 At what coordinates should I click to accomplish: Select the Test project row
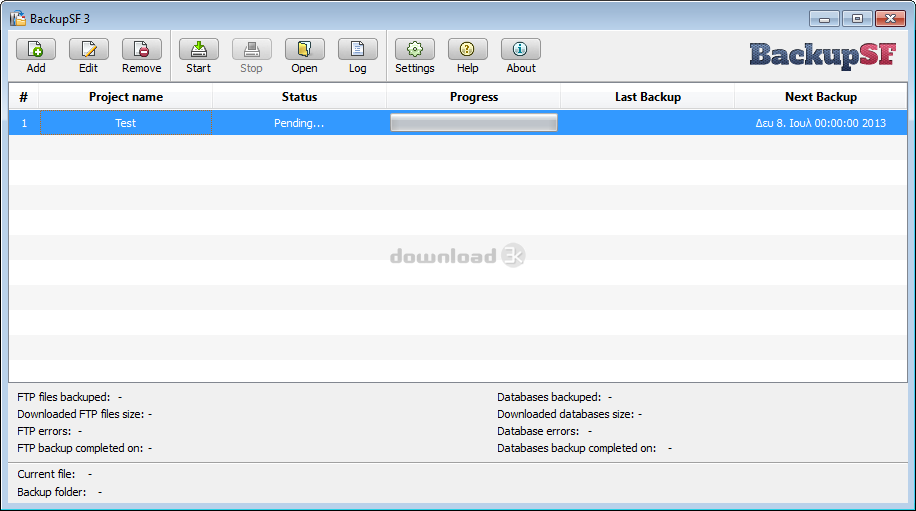pyautogui.click(x=125, y=123)
